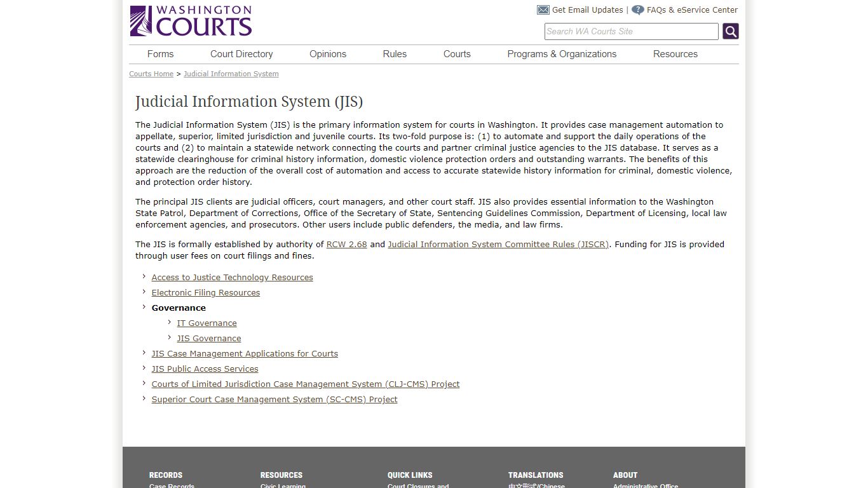Open the IT Governance link
868x488 pixels.
coord(207,323)
